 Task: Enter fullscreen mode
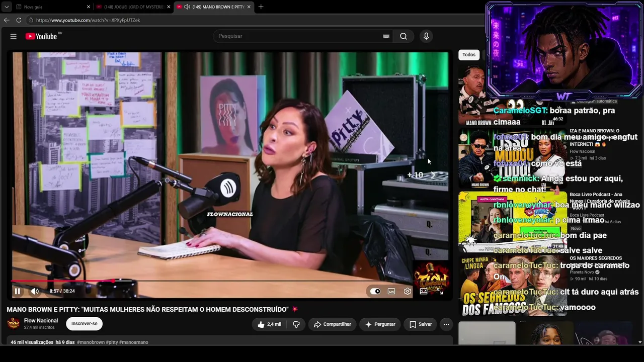tap(440, 291)
